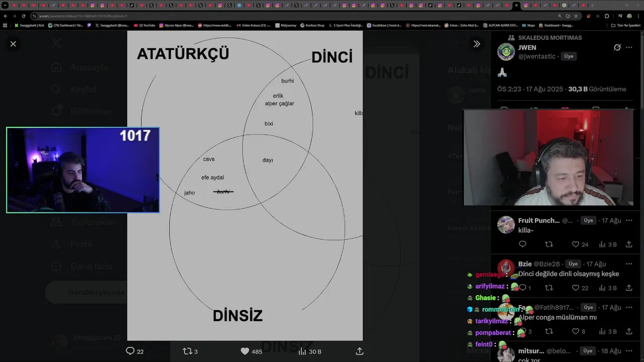644x362 pixels.
Task: Repost the Alper conga müslüman mı comment
Action: pyautogui.click(x=549, y=331)
